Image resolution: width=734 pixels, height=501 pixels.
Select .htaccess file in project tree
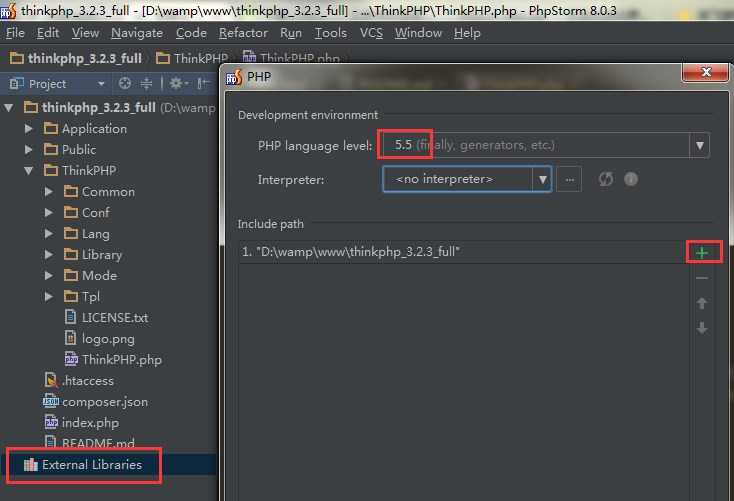coord(79,381)
